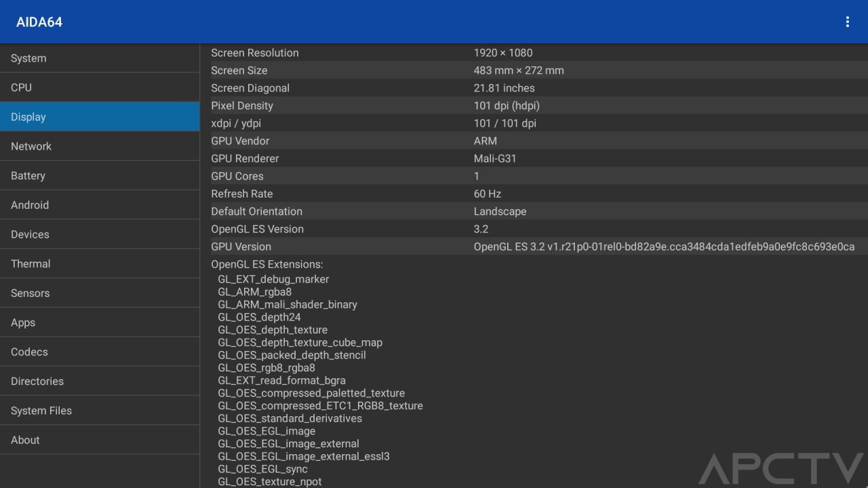The height and width of the screenshot is (488, 868).
Task: Select the Screen Resolution row label
Action: coord(255,53)
